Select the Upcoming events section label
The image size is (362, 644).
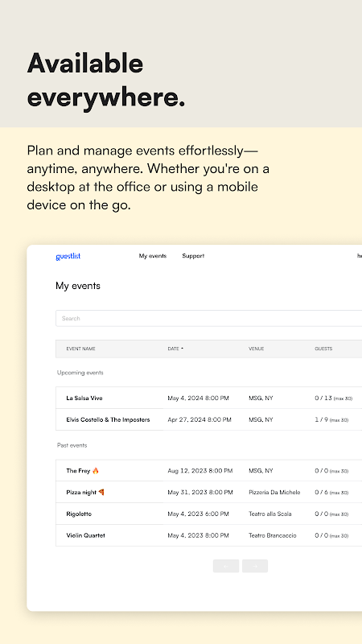pos(80,373)
